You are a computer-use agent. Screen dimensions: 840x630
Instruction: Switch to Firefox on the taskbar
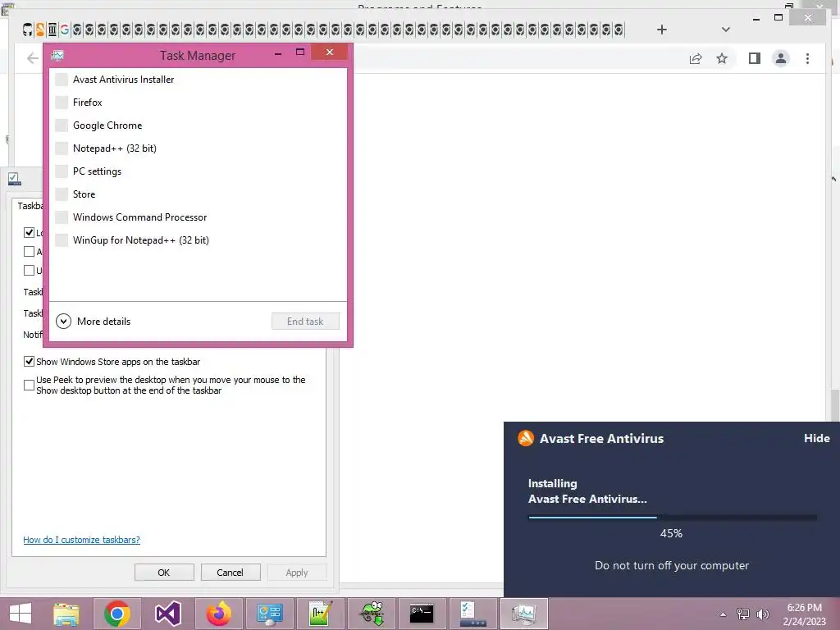218,614
